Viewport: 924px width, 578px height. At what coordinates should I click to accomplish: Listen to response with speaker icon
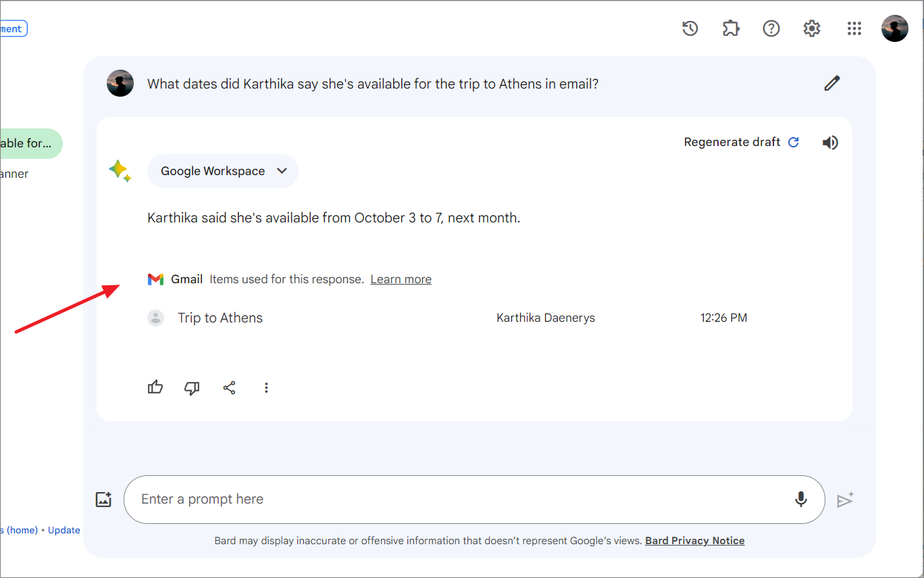(x=830, y=143)
